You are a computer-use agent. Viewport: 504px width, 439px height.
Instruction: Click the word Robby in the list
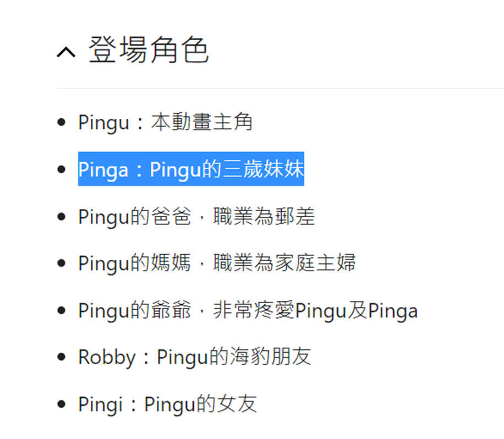[107, 358]
